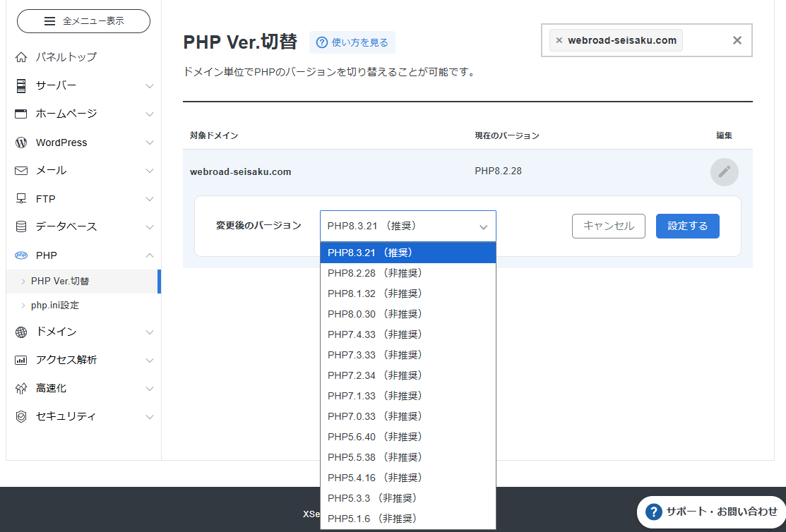This screenshot has width=786, height=532.
Task: Pick PHP5.3.3 (非推奨) version
Action: click(x=408, y=498)
